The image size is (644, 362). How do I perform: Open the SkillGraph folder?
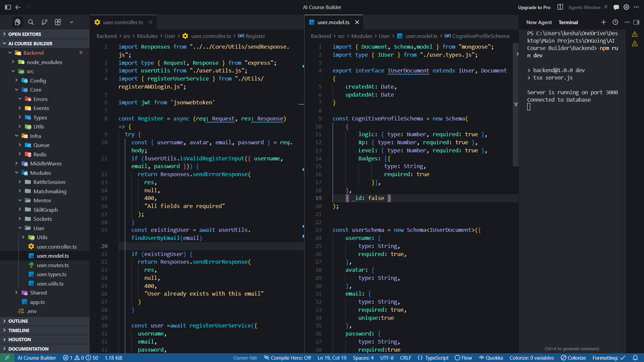point(45,210)
